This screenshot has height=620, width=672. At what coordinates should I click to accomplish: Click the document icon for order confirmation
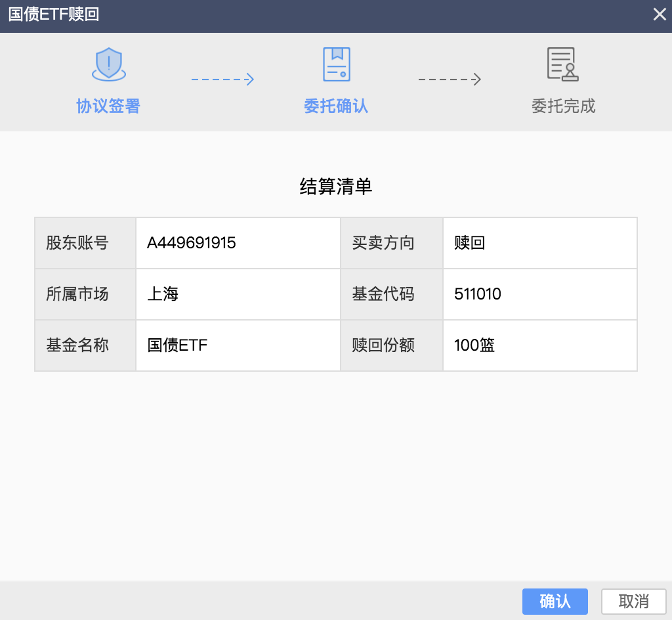tap(336, 64)
